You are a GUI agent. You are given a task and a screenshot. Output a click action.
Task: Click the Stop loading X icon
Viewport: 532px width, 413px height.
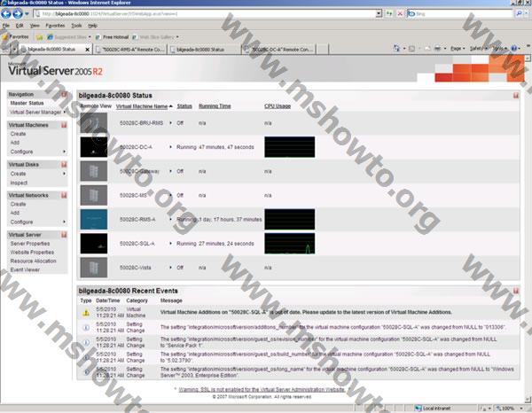[x=400, y=13]
